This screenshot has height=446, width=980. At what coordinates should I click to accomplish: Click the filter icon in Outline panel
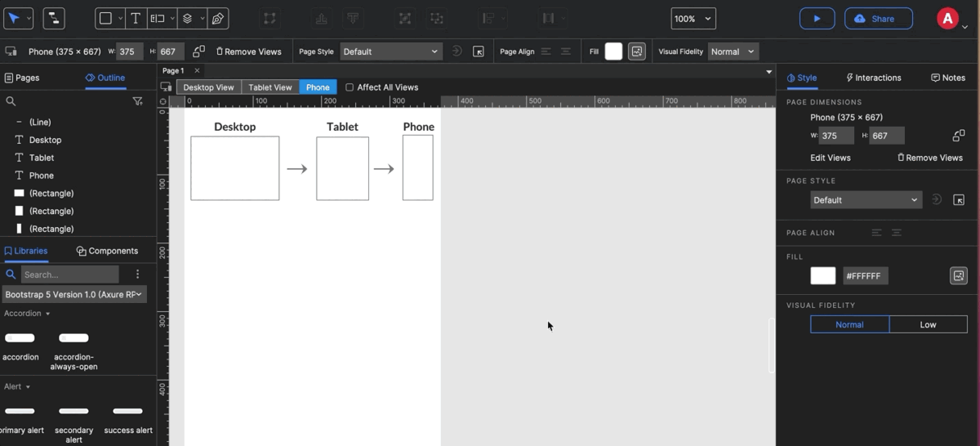tap(137, 101)
